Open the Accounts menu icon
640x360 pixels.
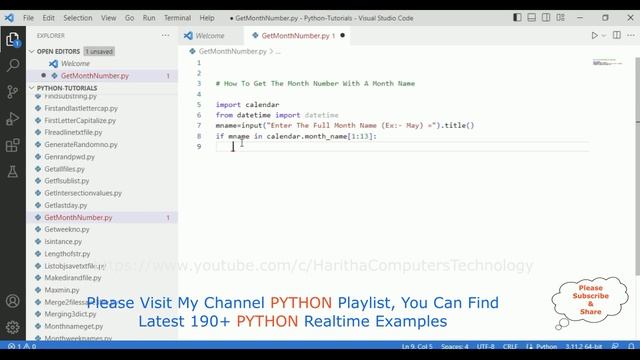[x=13, y=301]
